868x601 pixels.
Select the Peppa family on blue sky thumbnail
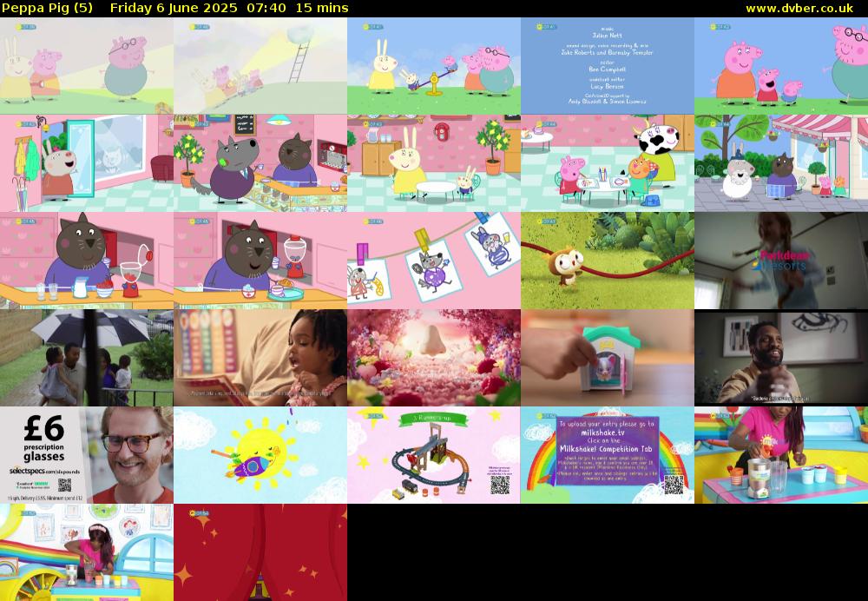point(781,66)
